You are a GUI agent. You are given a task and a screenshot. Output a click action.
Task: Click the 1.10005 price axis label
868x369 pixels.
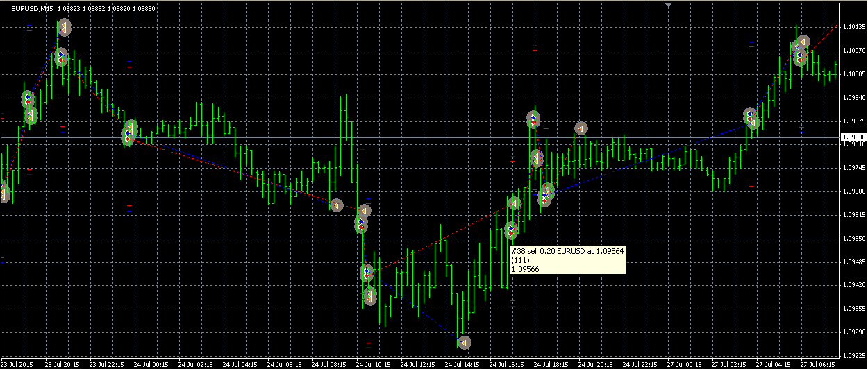click(853, 74)
